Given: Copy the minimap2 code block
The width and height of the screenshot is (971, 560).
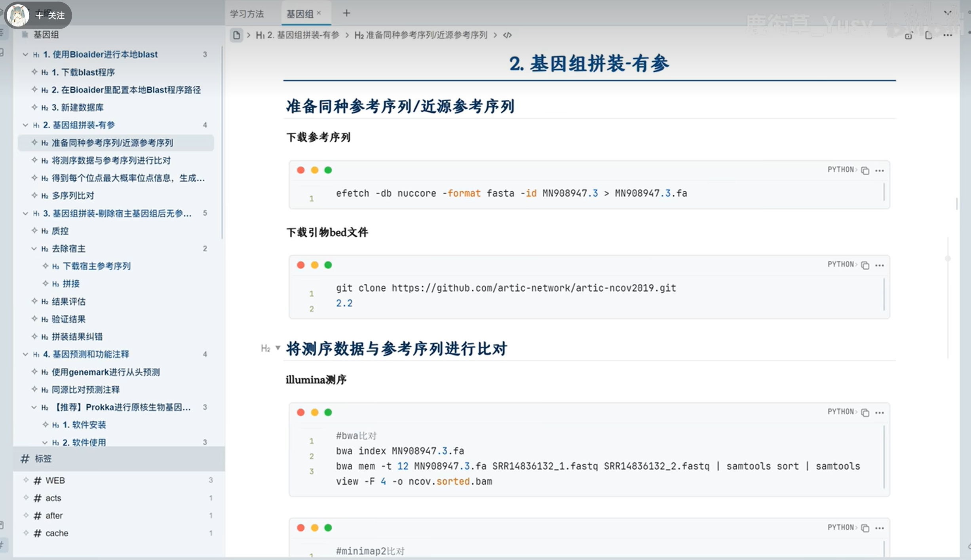Looking at the screenshot, I should (x=865, y=528).
